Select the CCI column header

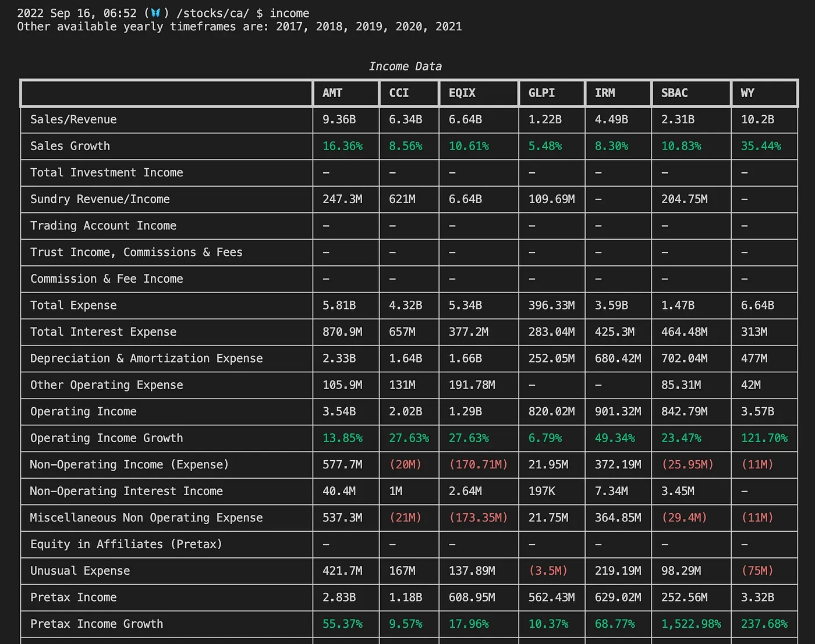pyautogui.click(x=399, y=93)
